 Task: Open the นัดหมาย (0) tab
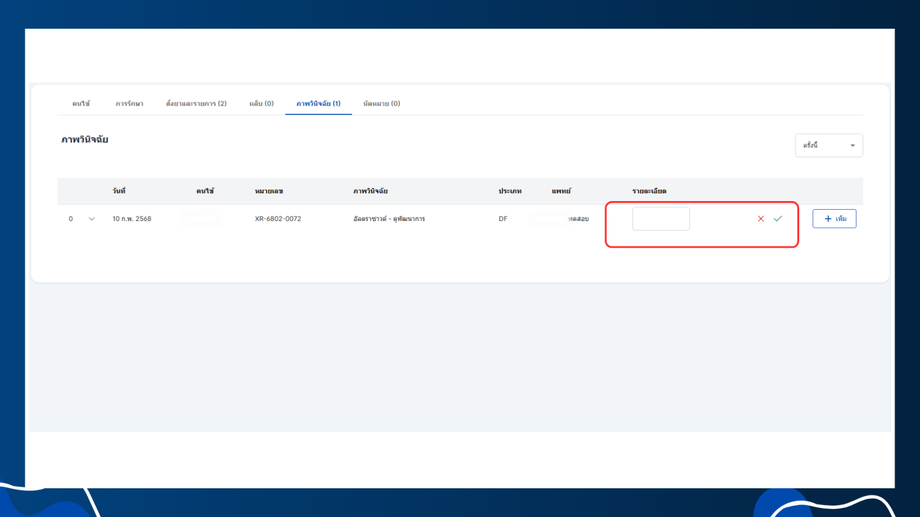[381, 103]
